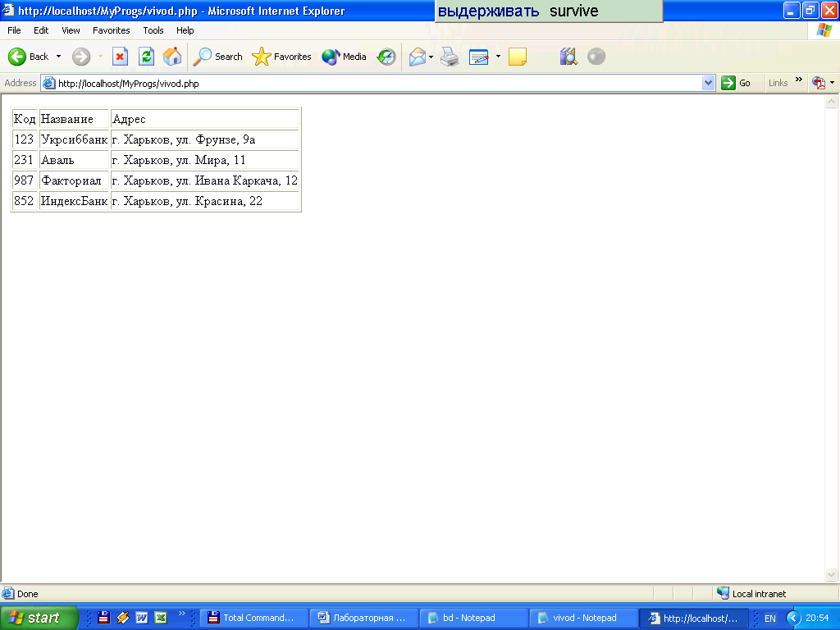840x630 pixels.
Task: Select table cell "Факториал"
Action: pos(75,180)
